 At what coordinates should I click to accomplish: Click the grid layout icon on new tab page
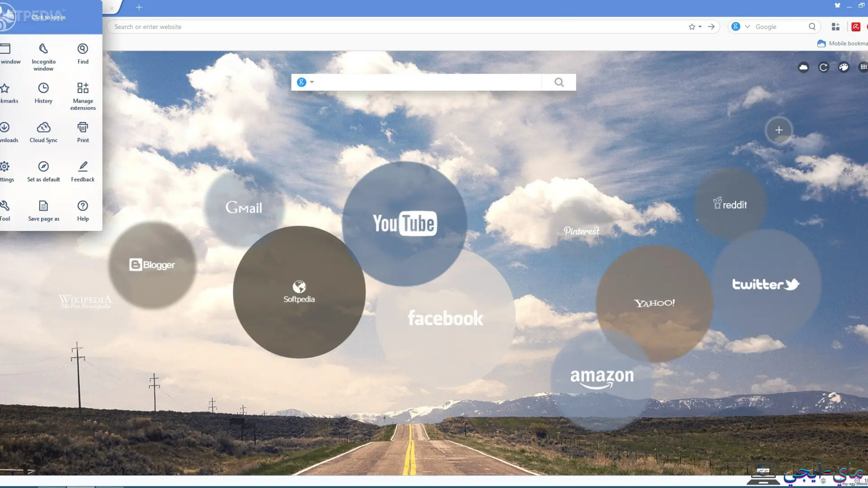pyautogui.click(x=863, y=67)
